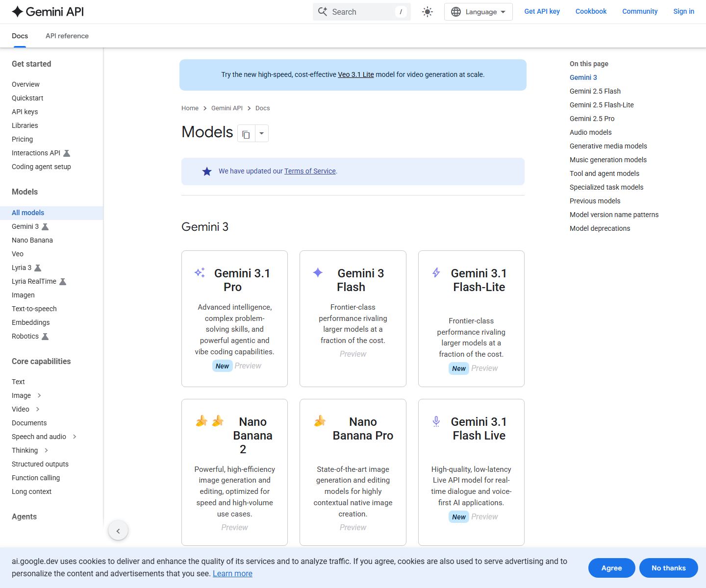Open Coding agent setup in the sidebar
This screenshot has width=706, height=588.
click(x=41, y=167)
